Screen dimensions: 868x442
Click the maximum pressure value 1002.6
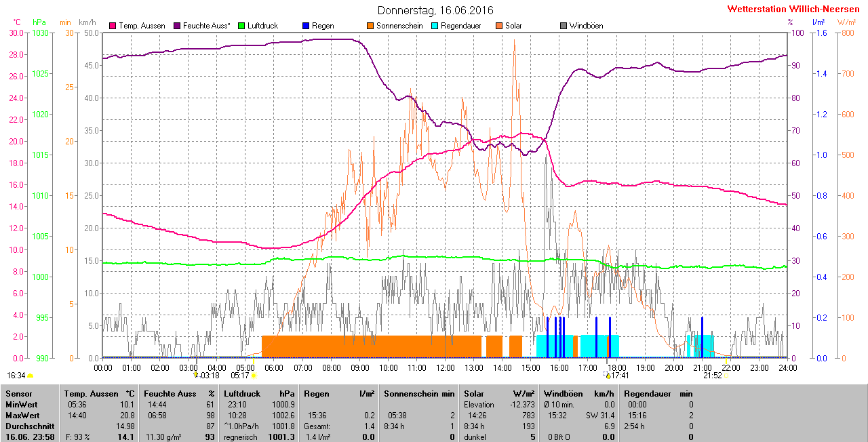283,416
